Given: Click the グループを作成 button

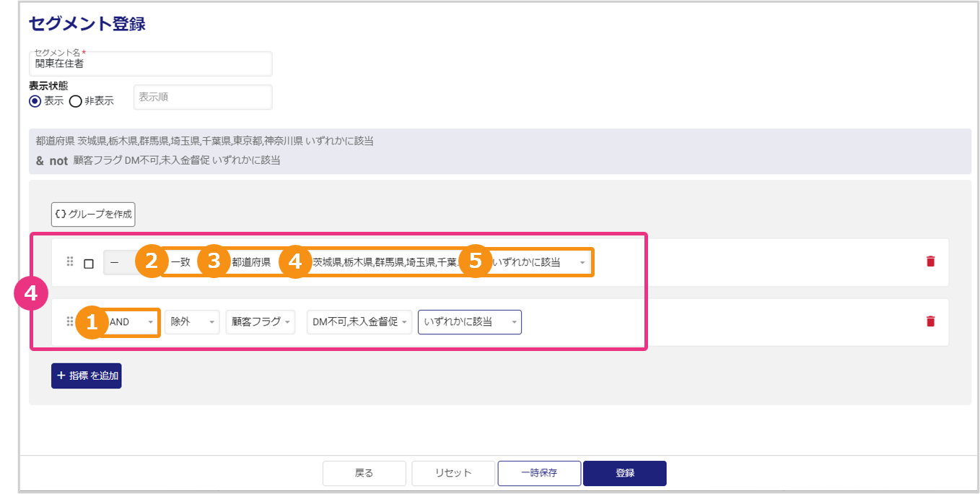Looking at the screenshot, I should coord(93,214).
